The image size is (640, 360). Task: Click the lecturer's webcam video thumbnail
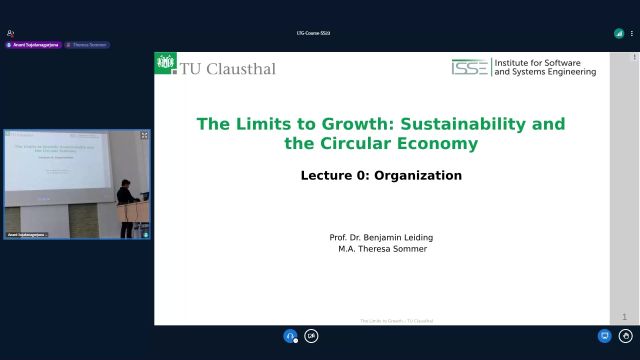pos(77,184)
